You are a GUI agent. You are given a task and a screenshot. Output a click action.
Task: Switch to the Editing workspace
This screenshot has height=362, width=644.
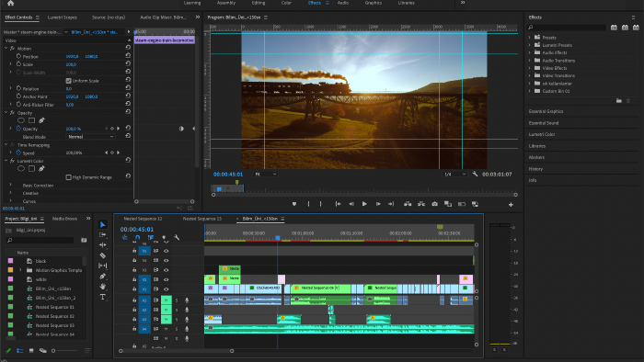point(259,3)
